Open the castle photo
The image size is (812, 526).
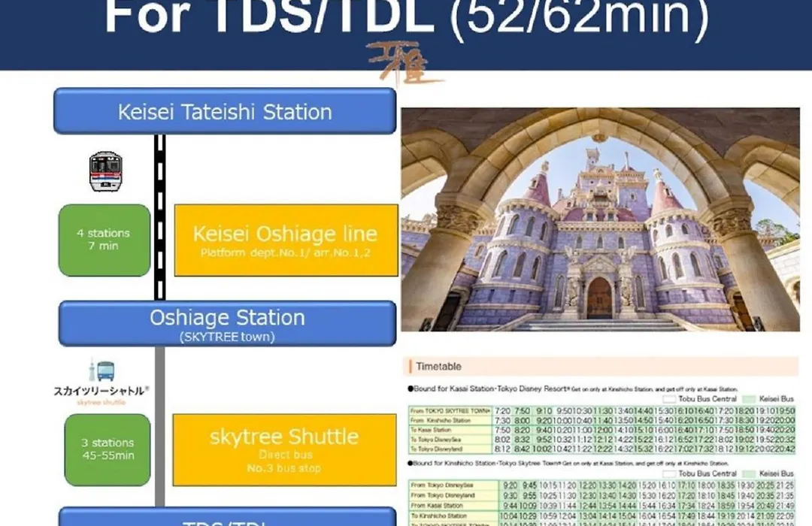tap(600, 219)
